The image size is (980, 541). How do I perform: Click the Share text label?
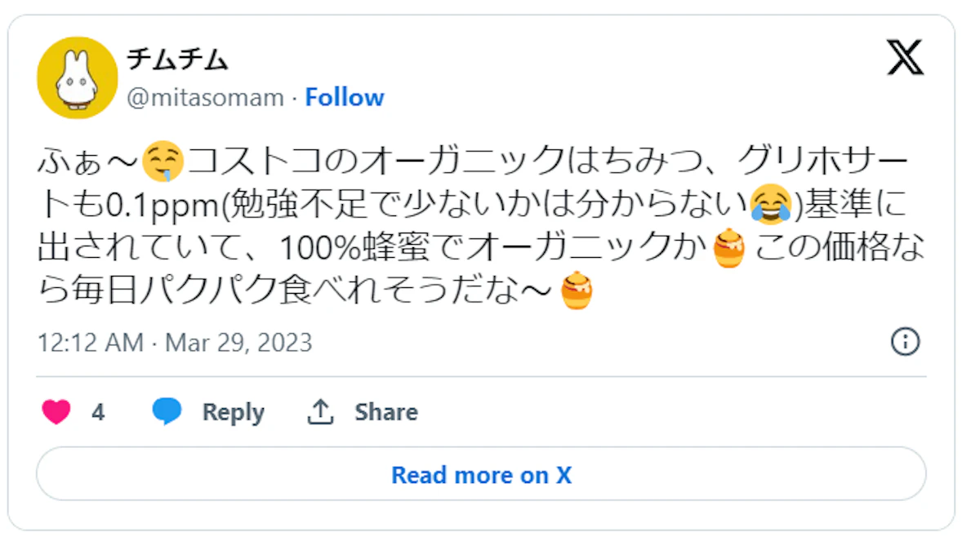tap(386, 412)
